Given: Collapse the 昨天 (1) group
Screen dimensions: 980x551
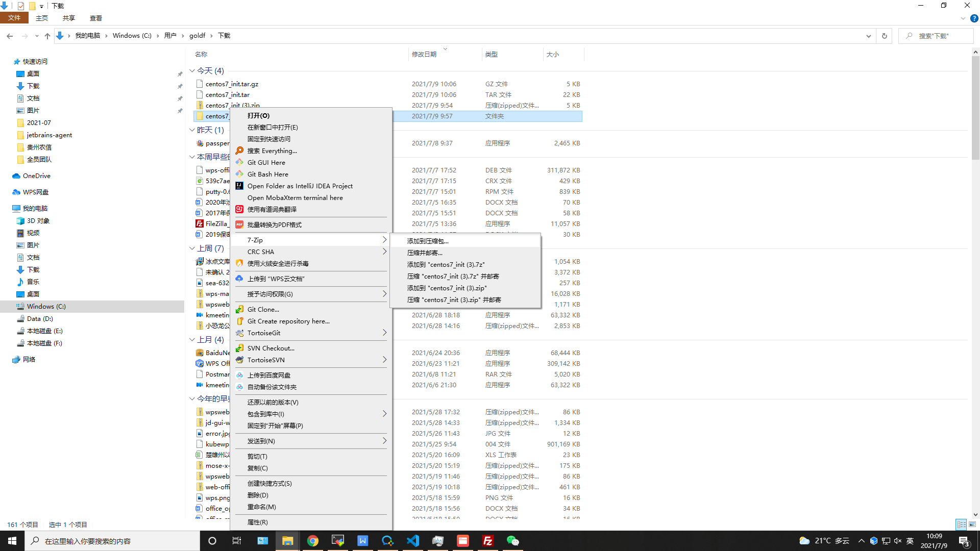Looking at the screenshot, I should pyautogui.click(x=192, y=130).
